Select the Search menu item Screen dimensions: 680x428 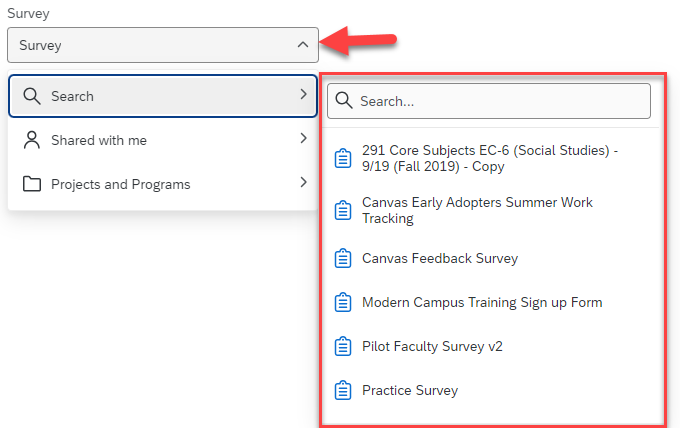72,96
